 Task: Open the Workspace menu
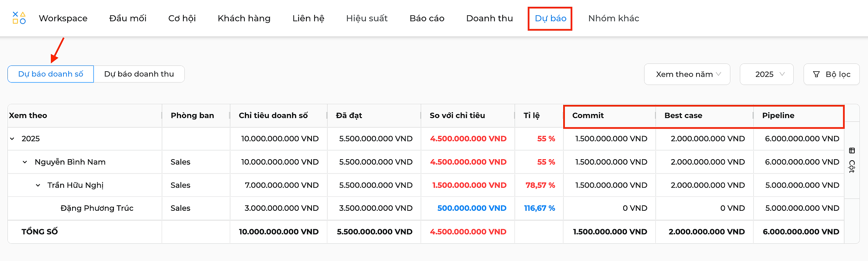click(63, 18)
